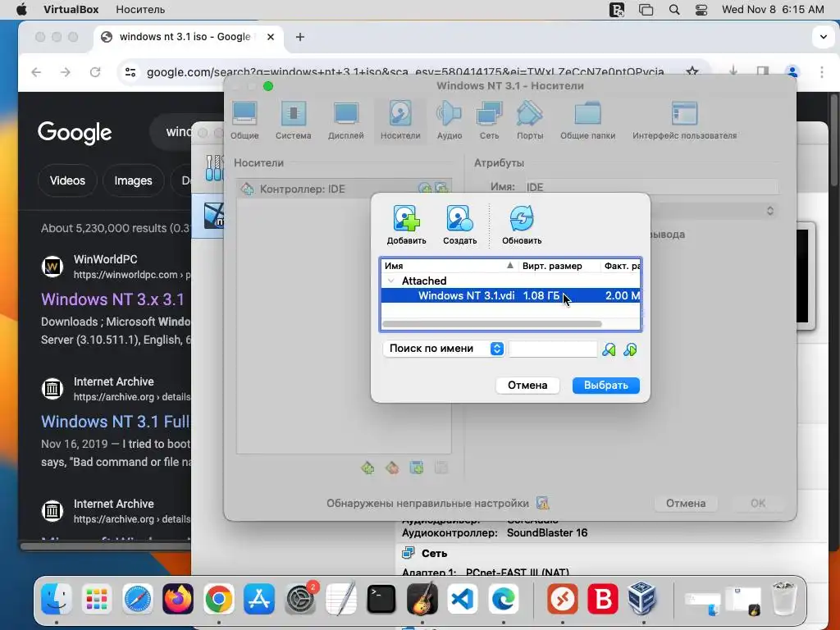Image resolution: width=840 pixels, height=630 pixels.
Task: Open Носители settings section
Action: tap(400, 121)
